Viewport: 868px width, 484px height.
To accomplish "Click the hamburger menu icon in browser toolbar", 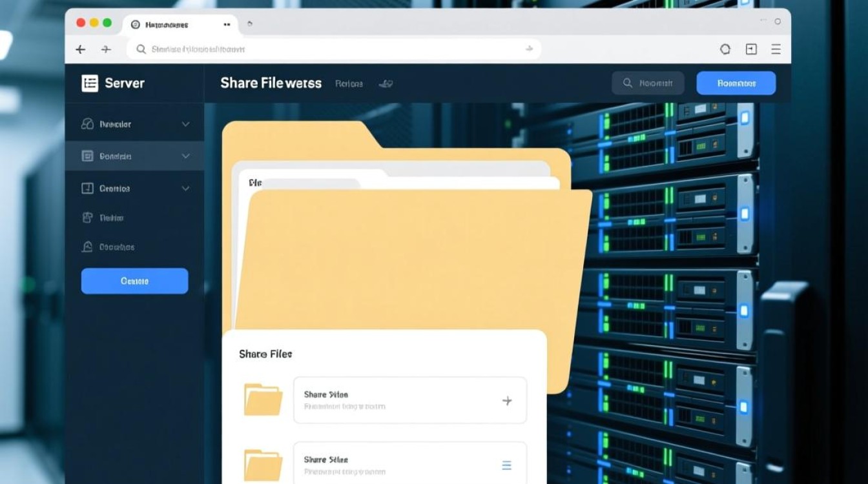I will [776, 50].
